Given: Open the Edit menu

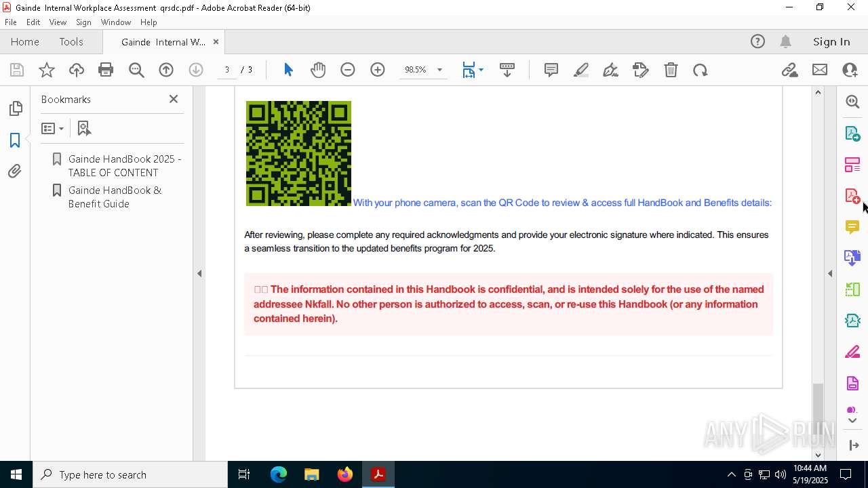Looking at the screenshot, I should coord(33,22).
